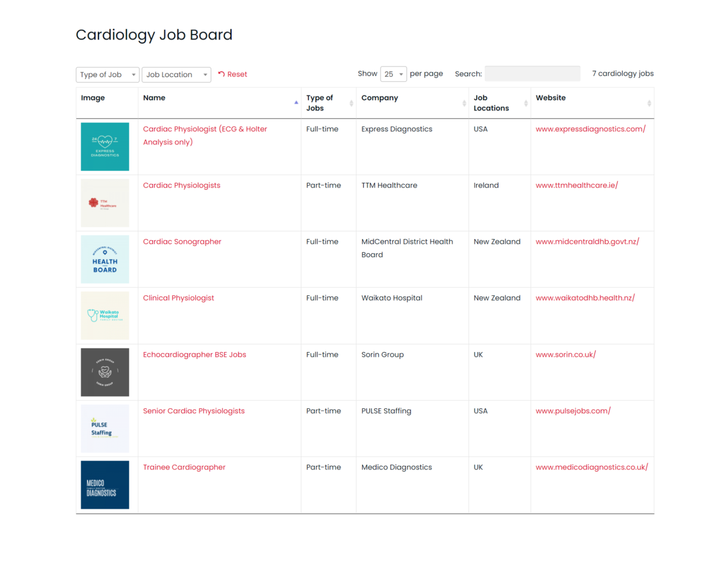This screenshot has width=728, height=563.
Task: Click the TTM Healthcare logo
Action: point(105,203)
